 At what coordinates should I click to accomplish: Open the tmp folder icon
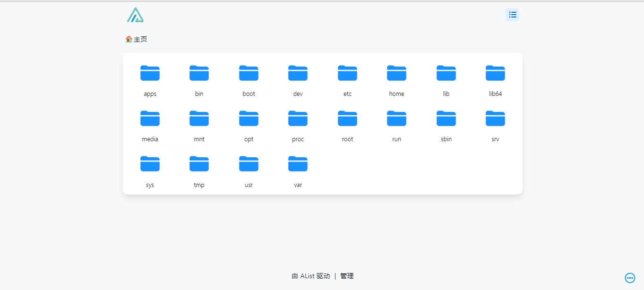[x=199, y=164]
